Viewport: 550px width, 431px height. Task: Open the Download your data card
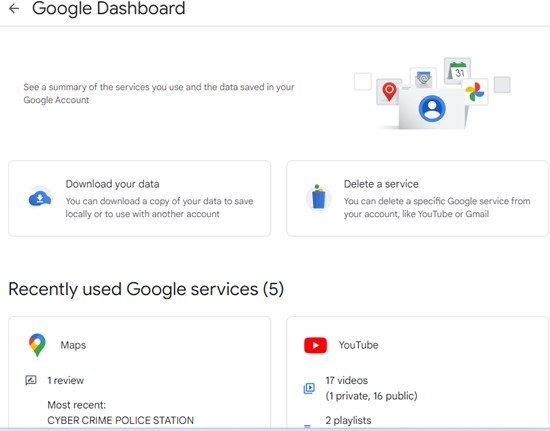pyautogui.click(x=140, y=198)
